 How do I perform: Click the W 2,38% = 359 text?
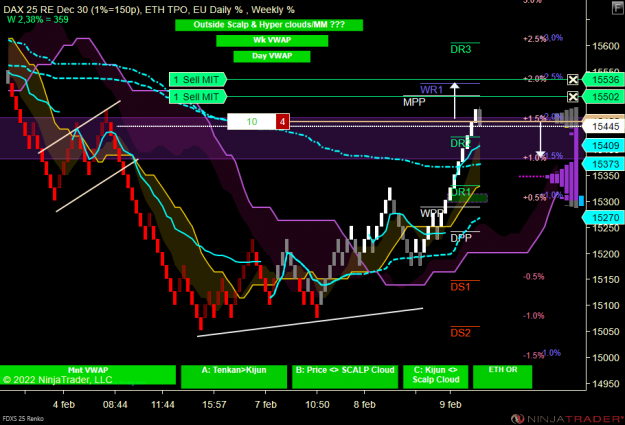tap(38, 20)
